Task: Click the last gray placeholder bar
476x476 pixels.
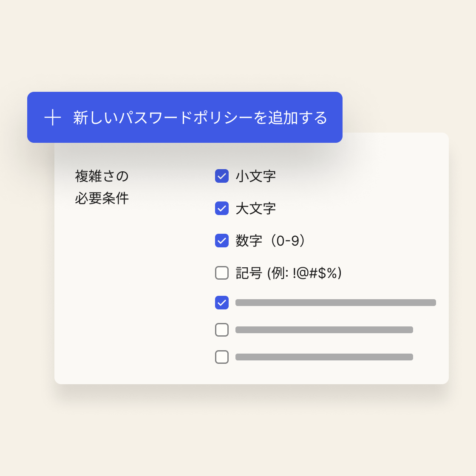Action: (324, 357)
